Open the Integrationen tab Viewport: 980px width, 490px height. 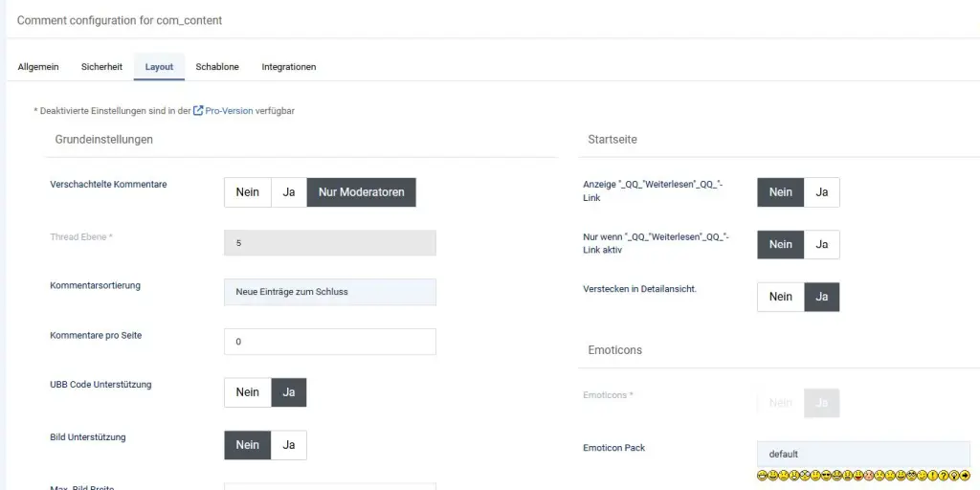[x=288, y=67]
